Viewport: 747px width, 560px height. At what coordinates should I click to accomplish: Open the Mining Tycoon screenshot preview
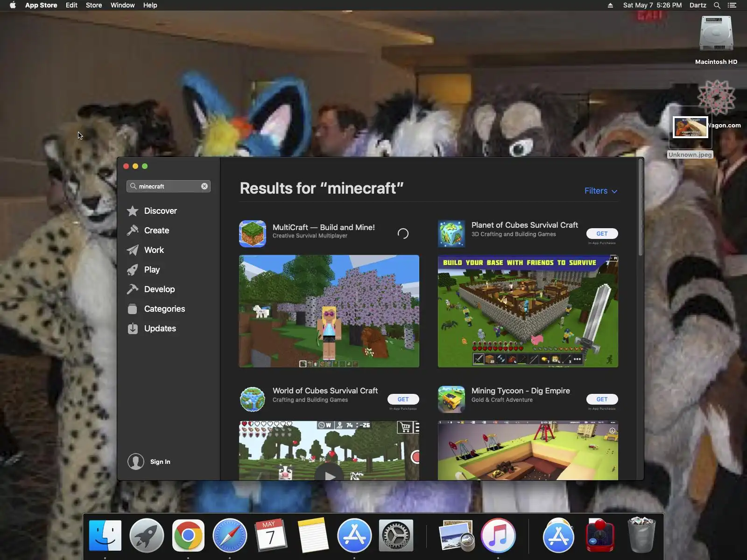coord(528,450)
